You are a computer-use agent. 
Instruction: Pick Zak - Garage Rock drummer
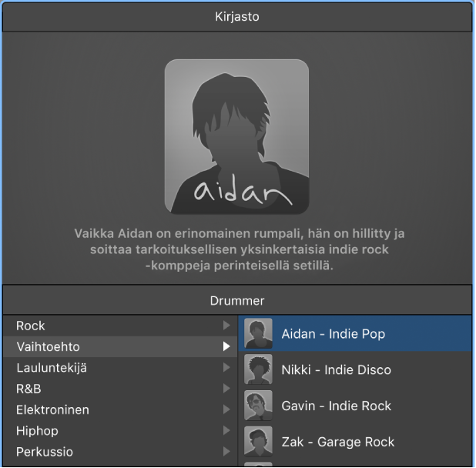pos(337,442)
